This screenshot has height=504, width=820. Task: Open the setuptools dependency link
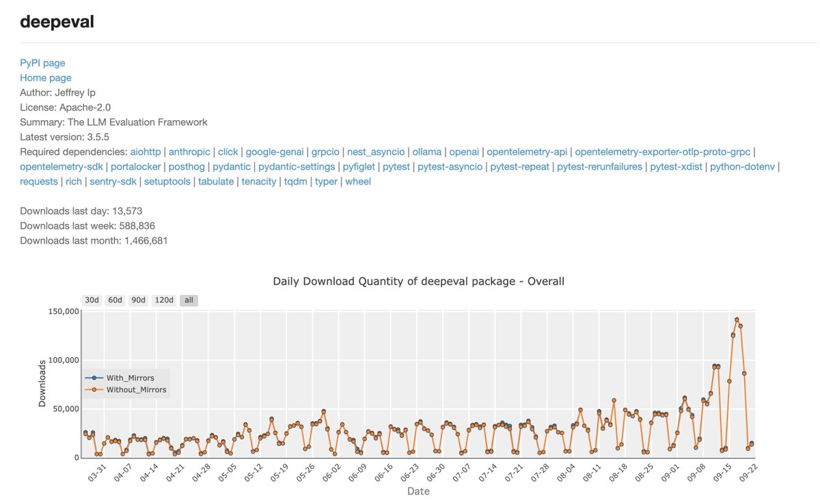pyautogui.click(x=167, y=182)
